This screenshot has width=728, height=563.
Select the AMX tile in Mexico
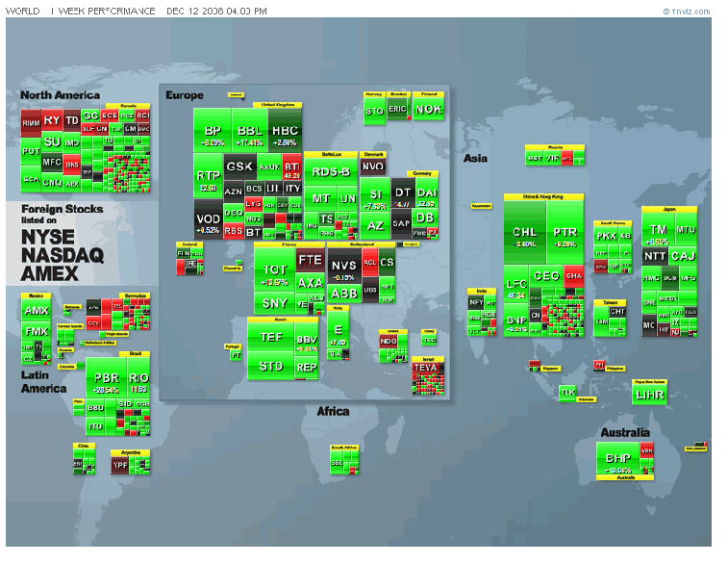pyautogui.click(x=37, y=310)
